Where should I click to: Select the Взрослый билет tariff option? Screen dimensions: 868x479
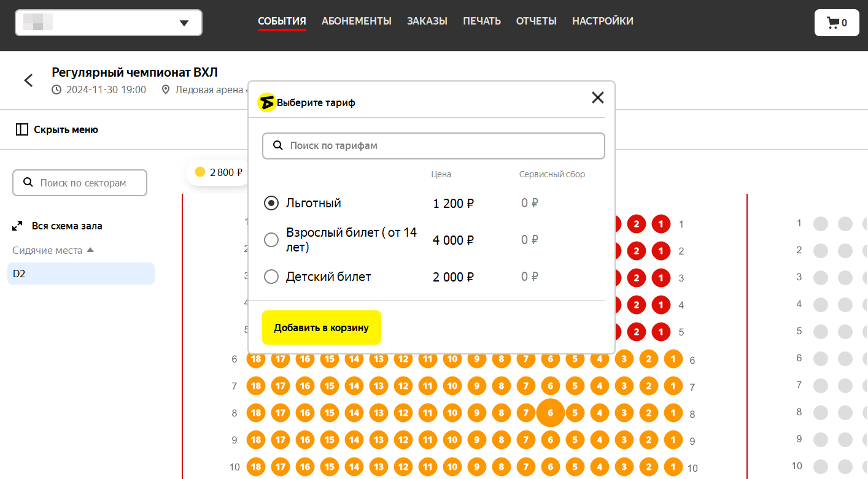click(271, 240)
